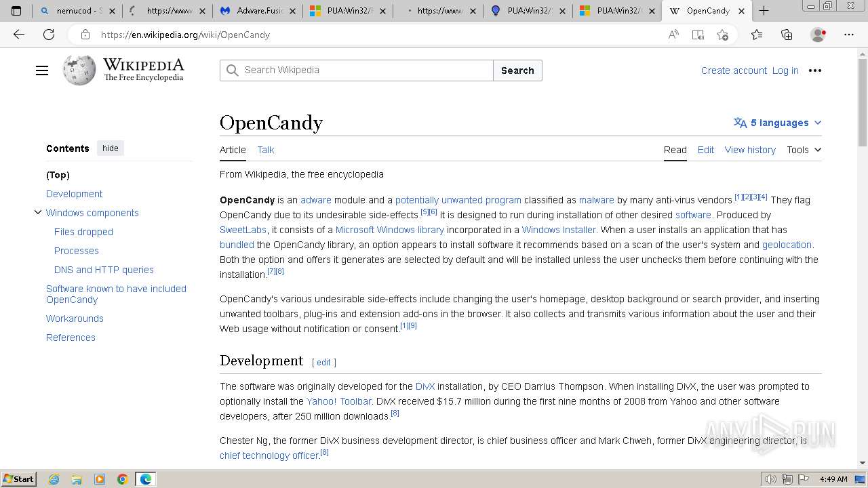This screenshot has height=488, width=868.
Task: Jump to Development in contents
Action: coord(74,194)
